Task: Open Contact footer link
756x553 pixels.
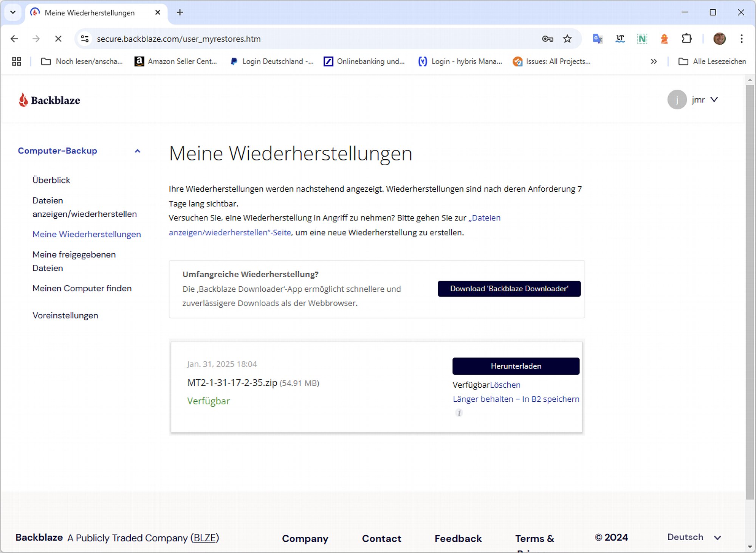Action: (x=382, y=538)
